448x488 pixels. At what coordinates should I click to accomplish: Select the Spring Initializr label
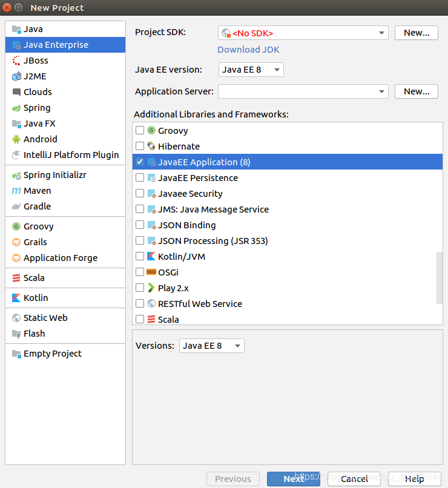click(55, 175)
